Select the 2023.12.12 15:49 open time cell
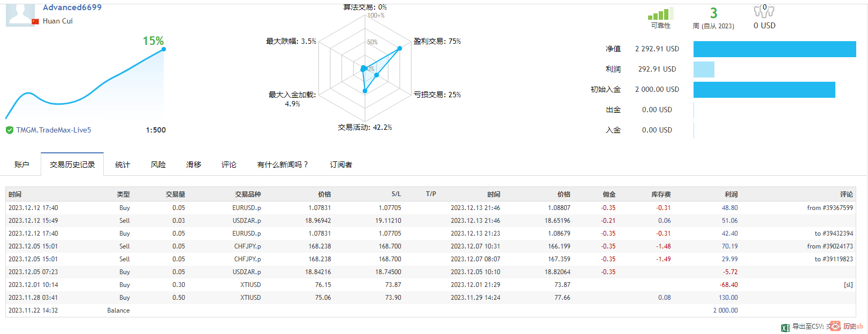Screen dimensions: 868x334 pos(33,221)
